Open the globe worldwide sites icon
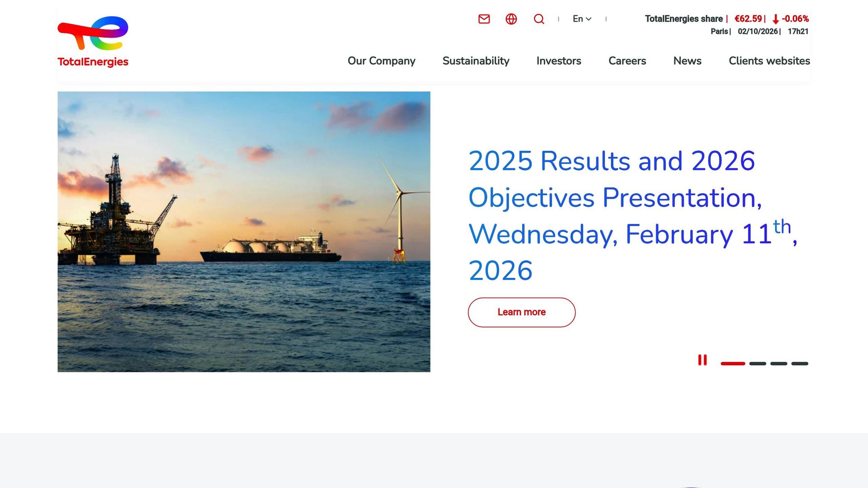This screenshot has height=488, width=868. (511, 19)
